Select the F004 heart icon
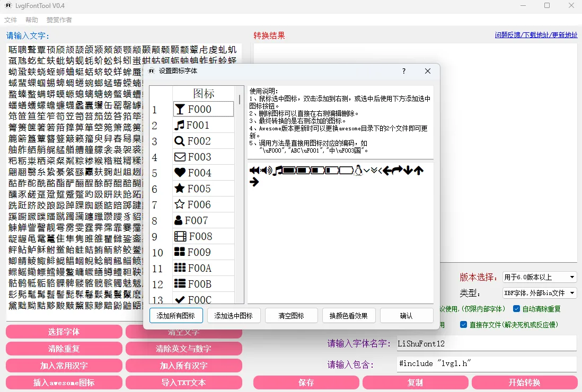This screenshot has width=582, height=392. pos(203,173)
